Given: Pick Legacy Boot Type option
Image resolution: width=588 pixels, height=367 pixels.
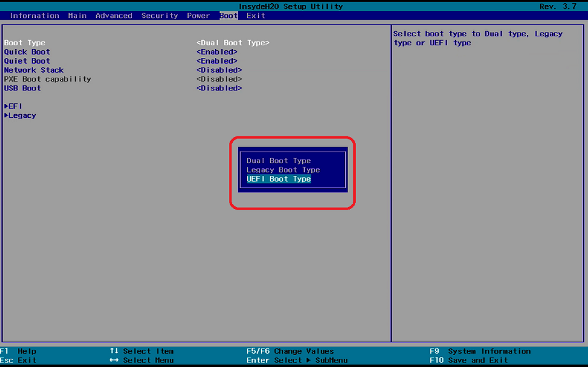Looking at the screenshot, I should [x=283, y=170].
